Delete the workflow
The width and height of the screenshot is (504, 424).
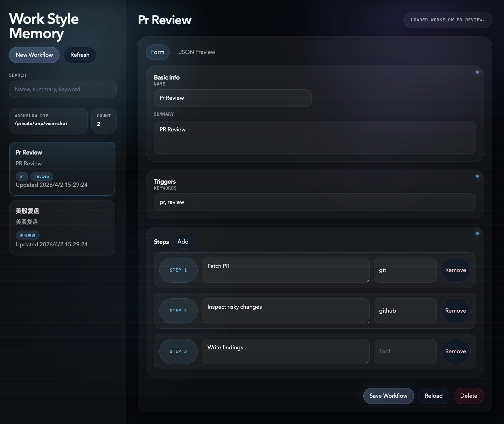[x=469, y=396]
